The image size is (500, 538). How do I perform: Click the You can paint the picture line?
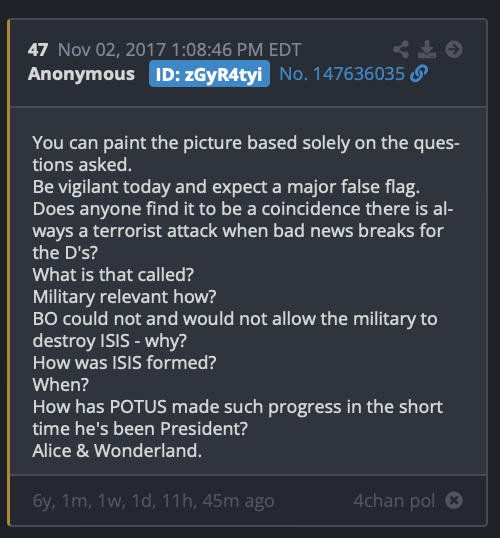pyautogui.click(x=246, y=154)
